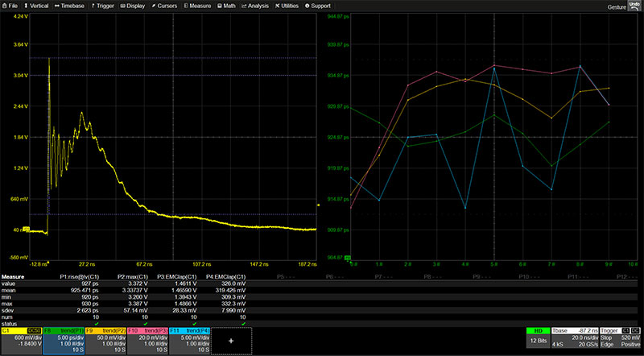This screenshot has width=644, height=356.
Task: Select the F8 trend(P1) descriptor box
Action: [x=63, y=341]
